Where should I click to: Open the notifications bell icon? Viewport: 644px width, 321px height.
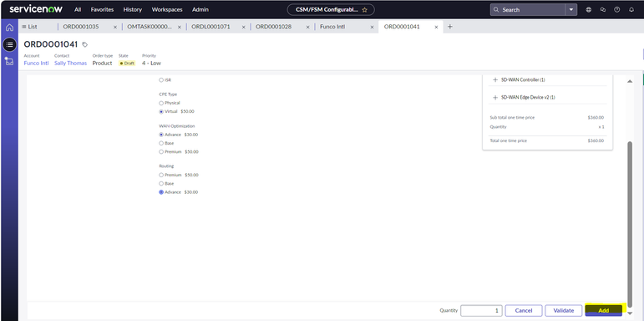click(631, 10)
